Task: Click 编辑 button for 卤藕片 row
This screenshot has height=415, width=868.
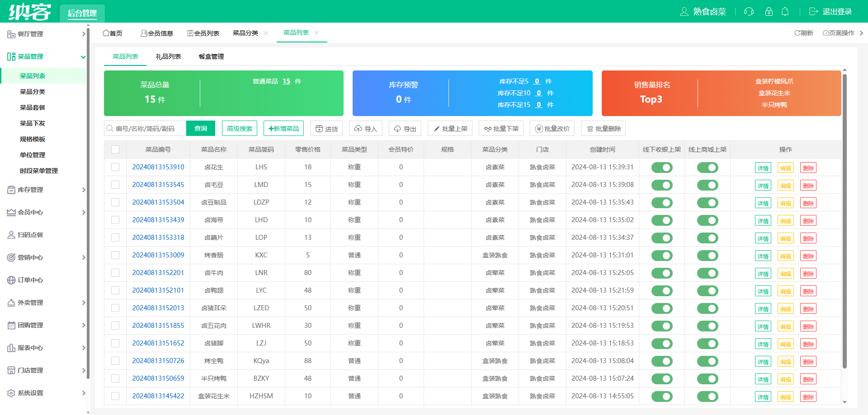Action: pos(786,238)
